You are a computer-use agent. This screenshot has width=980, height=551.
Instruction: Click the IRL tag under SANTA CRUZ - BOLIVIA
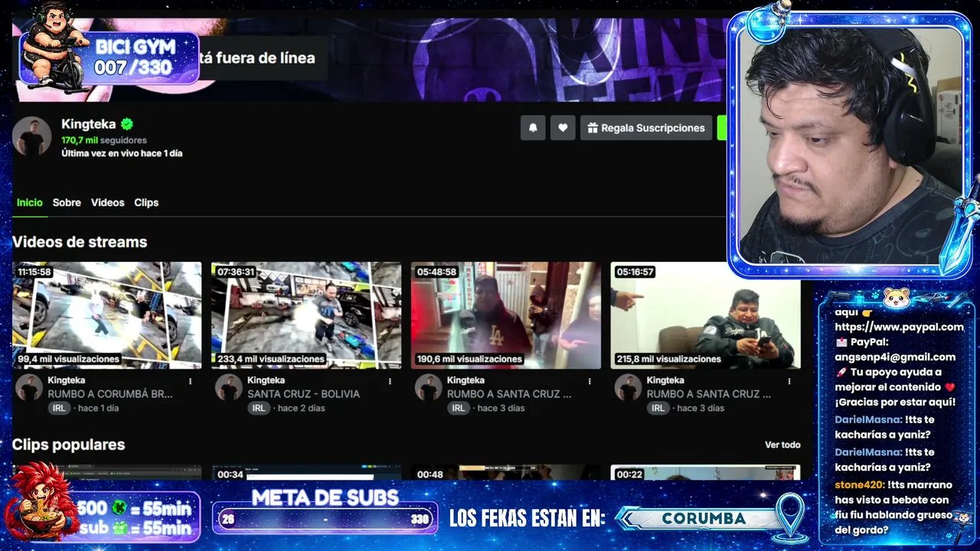click(259, 409)
